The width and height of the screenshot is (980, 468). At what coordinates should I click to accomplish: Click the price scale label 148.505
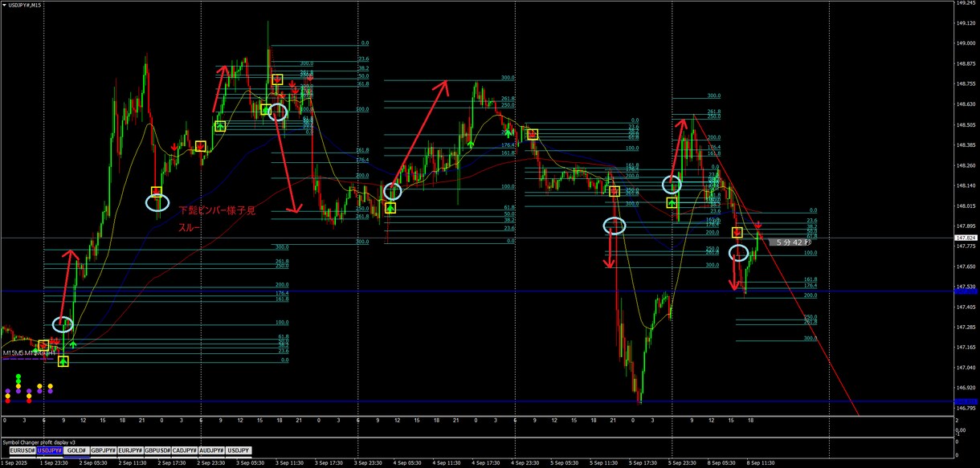965,125
